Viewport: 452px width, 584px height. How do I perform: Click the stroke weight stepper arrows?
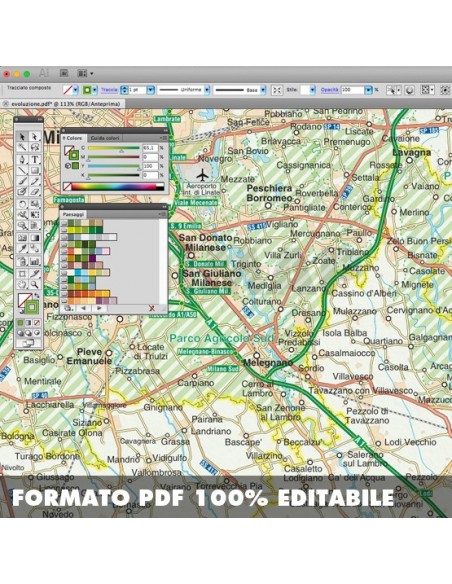coord(125,90)
